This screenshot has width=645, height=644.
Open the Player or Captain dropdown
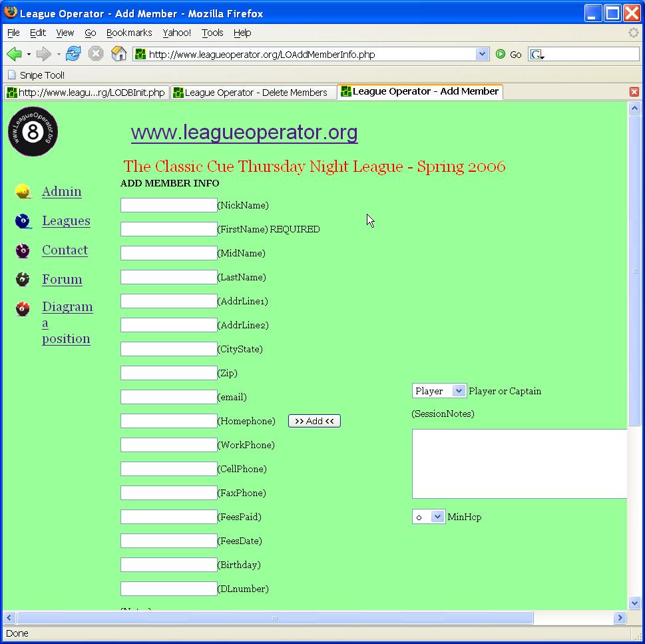(x=439, y=391)
